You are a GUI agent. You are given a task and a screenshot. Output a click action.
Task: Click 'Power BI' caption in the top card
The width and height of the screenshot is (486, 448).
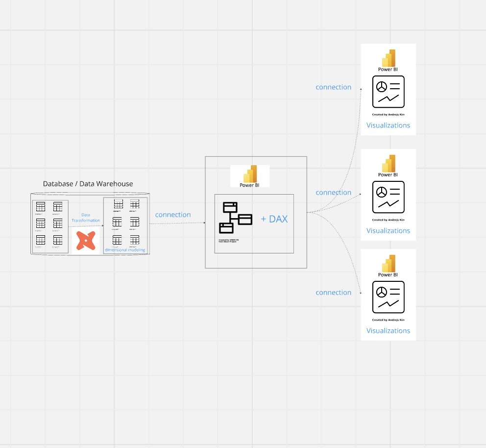coord(388,70)
